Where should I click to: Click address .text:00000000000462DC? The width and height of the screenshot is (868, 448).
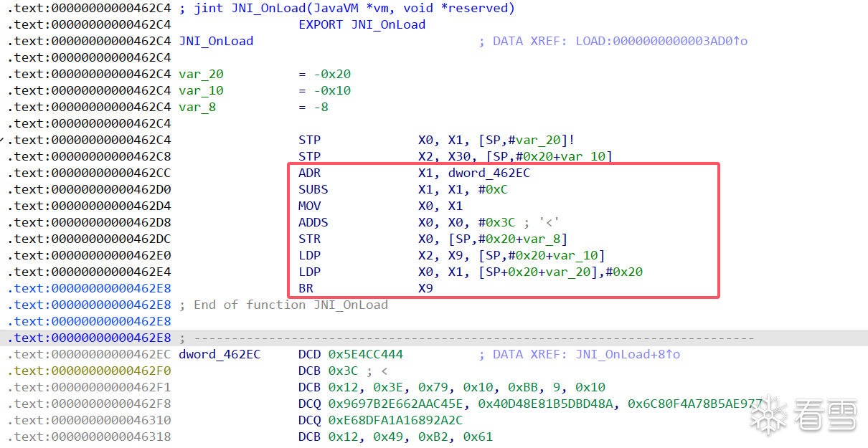[90, 239]
